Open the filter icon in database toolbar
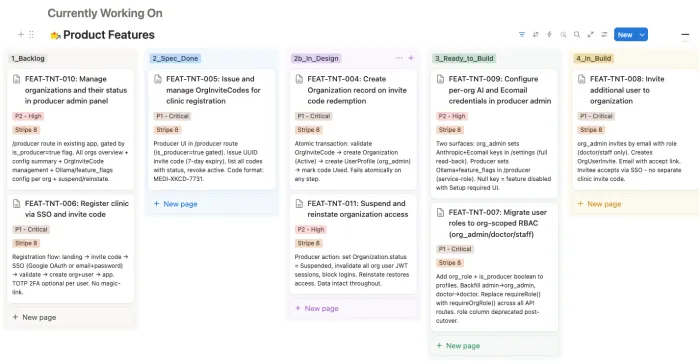 click(x=521, y=34)
